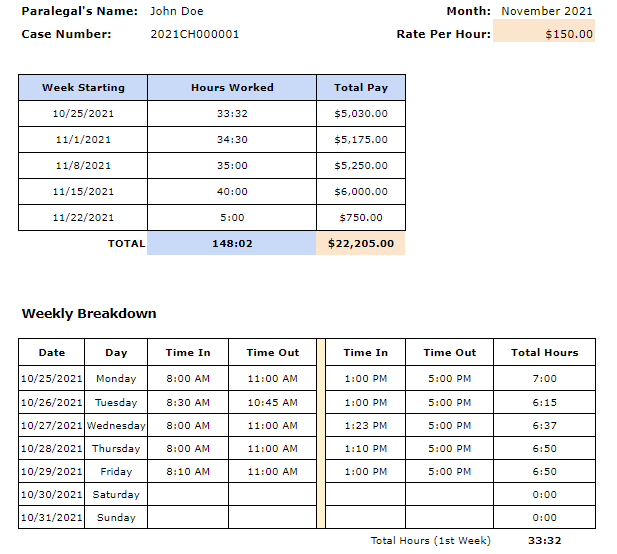Click week starting cell 11/15/2021
This screenshot has height=554, width=617.
83,192
